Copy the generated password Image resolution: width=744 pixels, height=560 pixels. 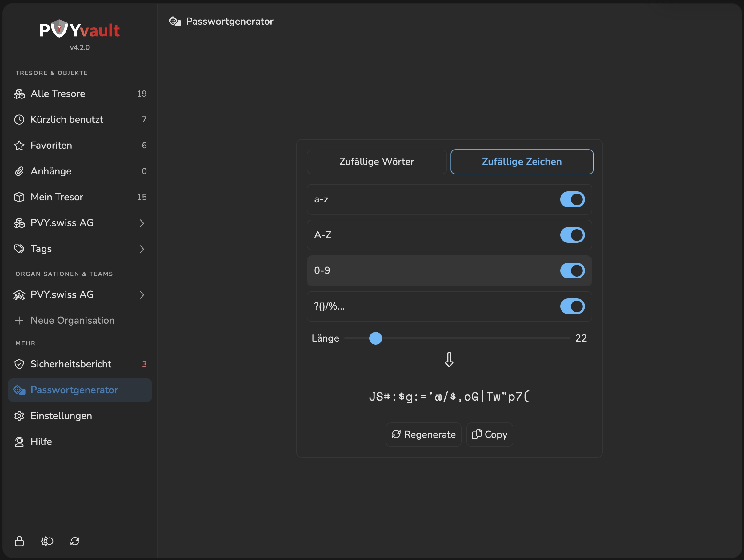490,434
